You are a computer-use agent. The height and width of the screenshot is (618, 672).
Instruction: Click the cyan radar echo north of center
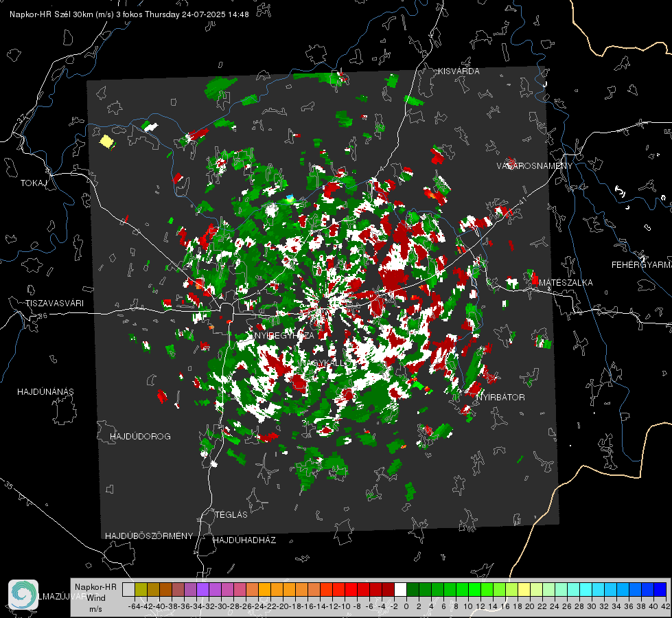[290, 198]
